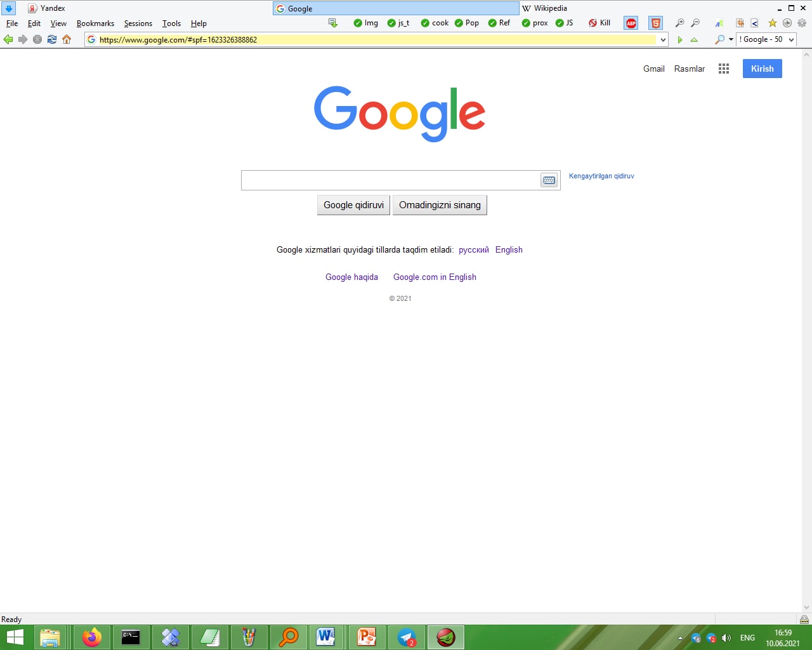Click the Google qidiruvi button
This screenshot has width=812, height=650.
[x=353, y=205]
